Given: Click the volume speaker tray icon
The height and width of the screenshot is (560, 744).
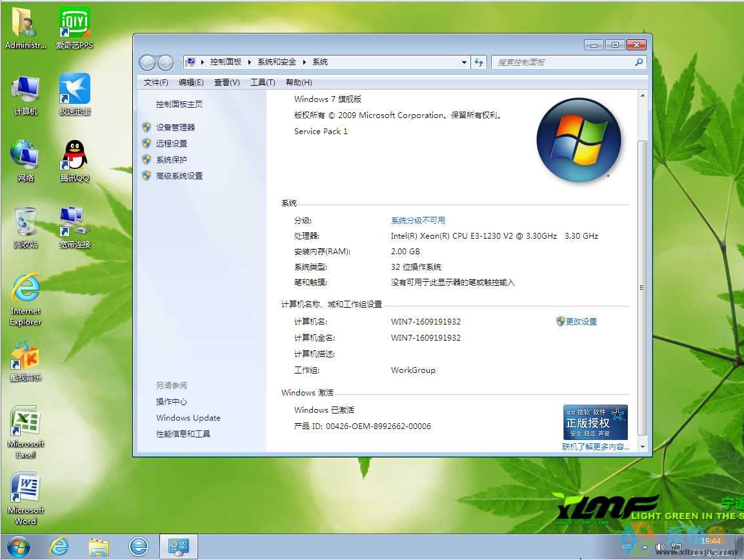Looking at the screenshot, I should click(x=660, y=547).
